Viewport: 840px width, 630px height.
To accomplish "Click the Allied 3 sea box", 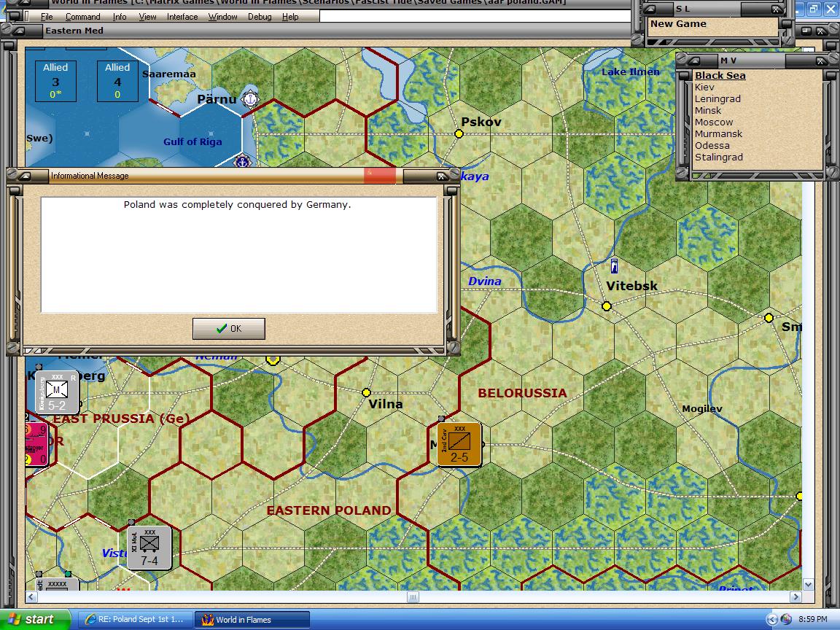I will [55, 81].
